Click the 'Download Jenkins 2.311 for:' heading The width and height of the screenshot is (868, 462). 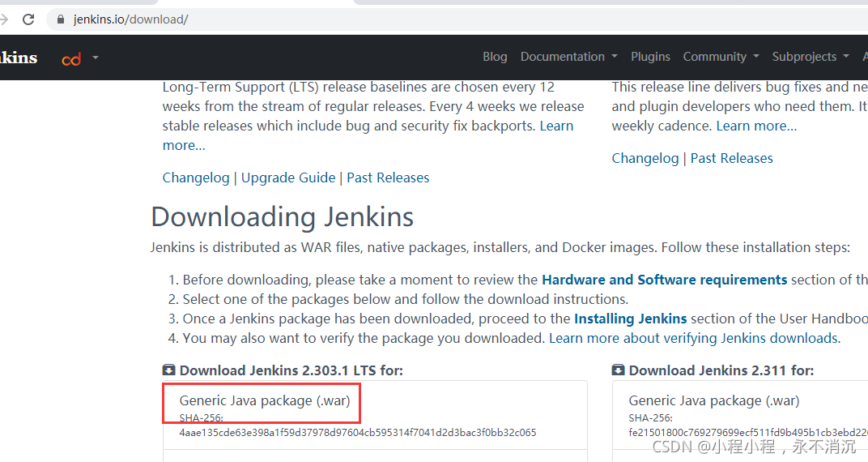click(x=721, y=370)
